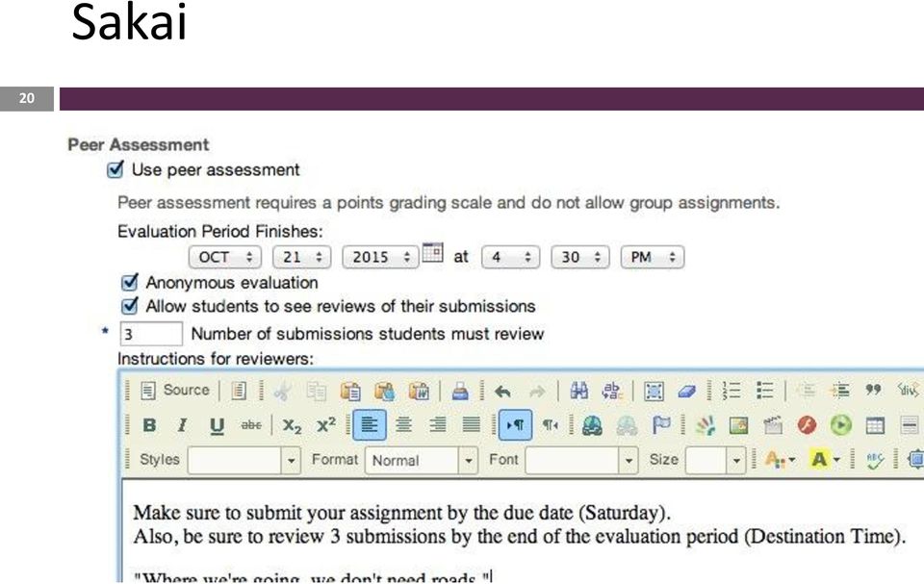Screen dimensions: 924x584
Task: Click the Print icon
Action: click(x=460, y=392)
